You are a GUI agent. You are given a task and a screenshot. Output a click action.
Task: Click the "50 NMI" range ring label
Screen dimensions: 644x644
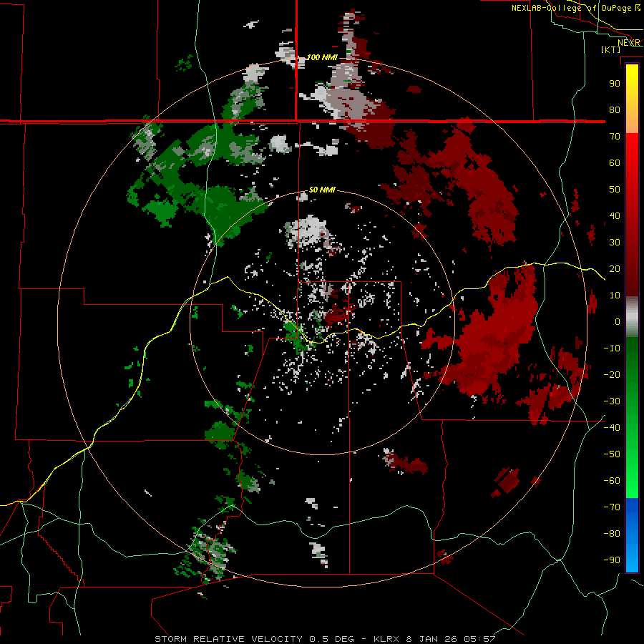tap(322, 190)
